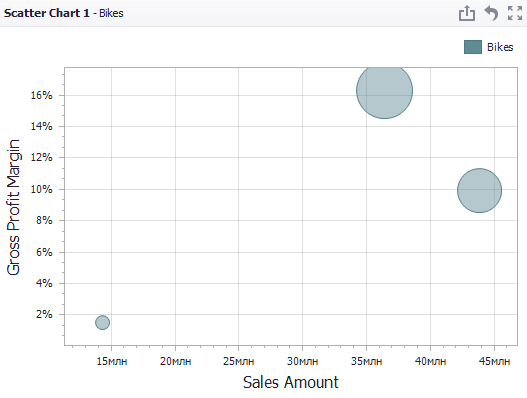Click the Scatter Chart 1 title
Image resolution: width=527 pixels, height=398 pixels.
pos(47,13)
